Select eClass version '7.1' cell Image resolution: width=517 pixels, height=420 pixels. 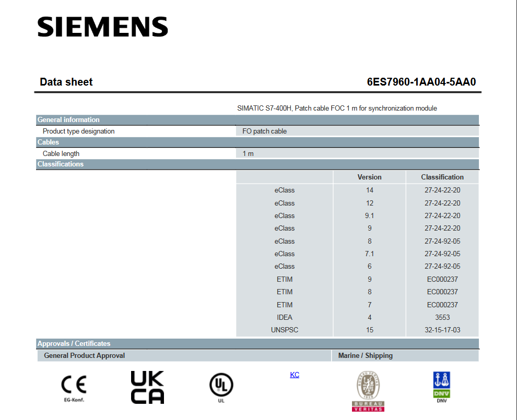[x=370, y=254]
